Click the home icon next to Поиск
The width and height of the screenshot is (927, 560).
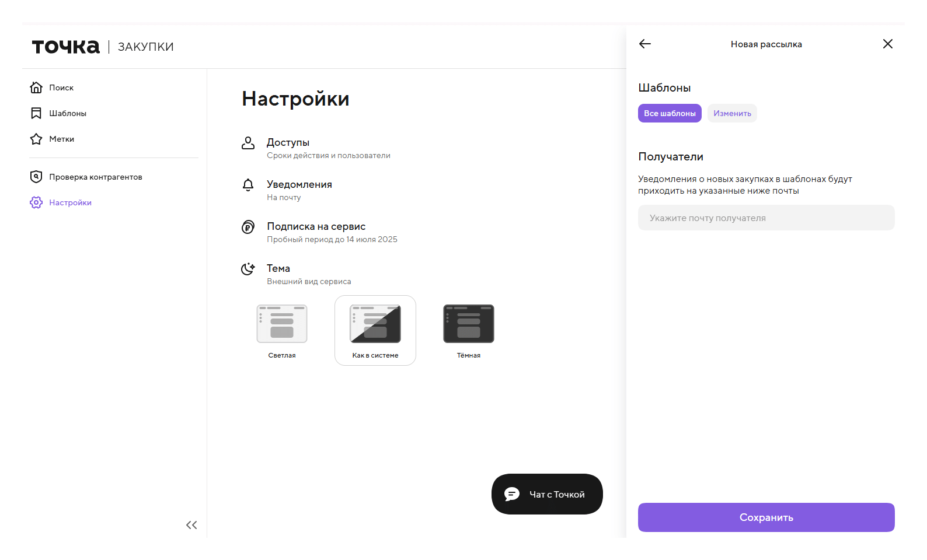coord(36,87)
